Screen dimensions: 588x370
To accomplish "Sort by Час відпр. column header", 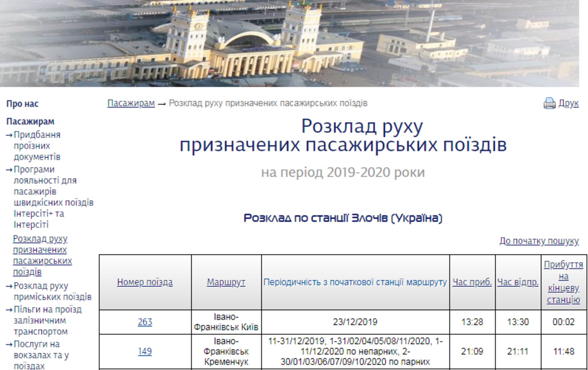I will coord(518,282).
